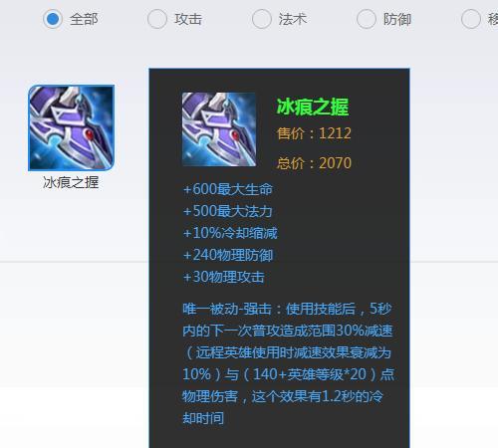The image size is (498, 448).
Task: Click the 防御 filter text label
Action: [397, 19]
